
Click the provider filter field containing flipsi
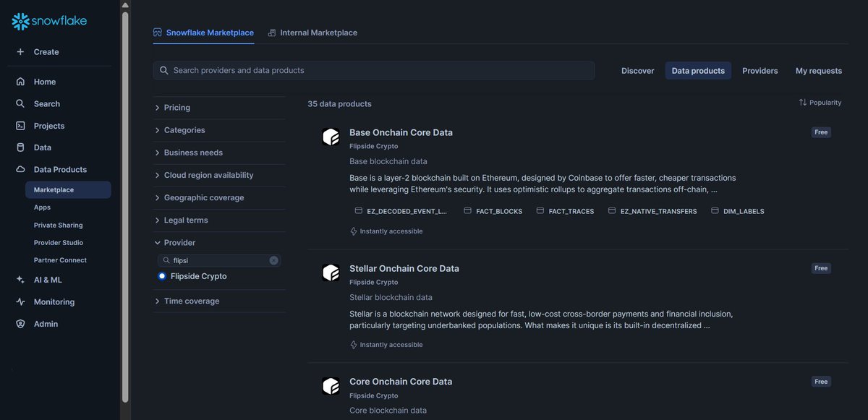[x=219, y=260]
